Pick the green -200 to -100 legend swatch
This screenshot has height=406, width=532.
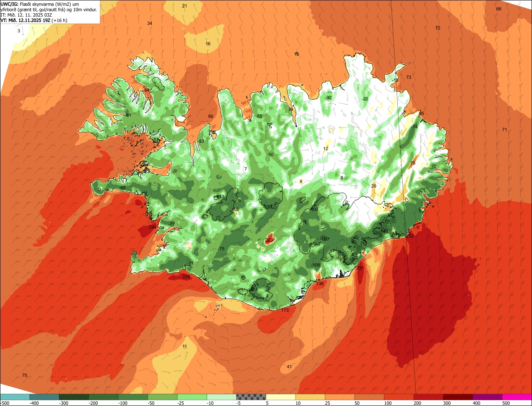(x=103, y=397)
